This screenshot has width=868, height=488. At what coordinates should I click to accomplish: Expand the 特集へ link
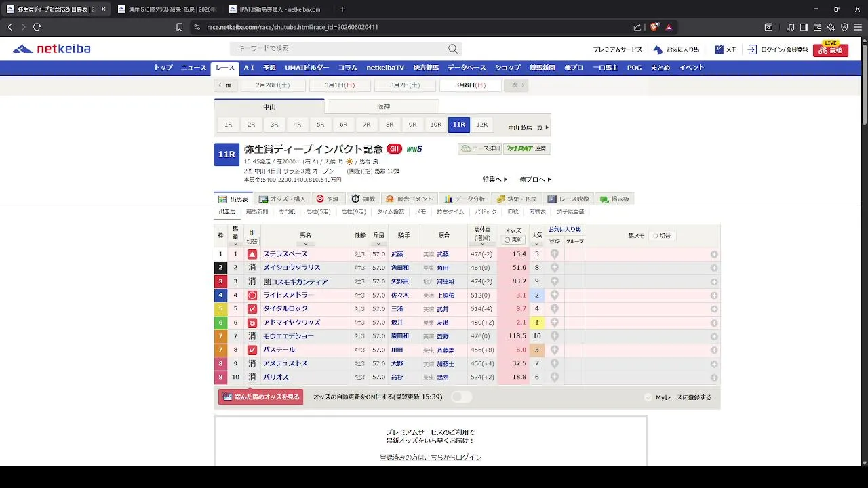(x=495, y=180)
